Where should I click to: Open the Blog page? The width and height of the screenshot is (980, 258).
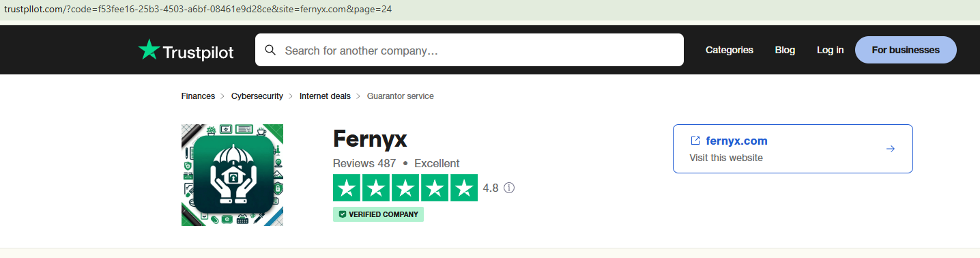785,50
